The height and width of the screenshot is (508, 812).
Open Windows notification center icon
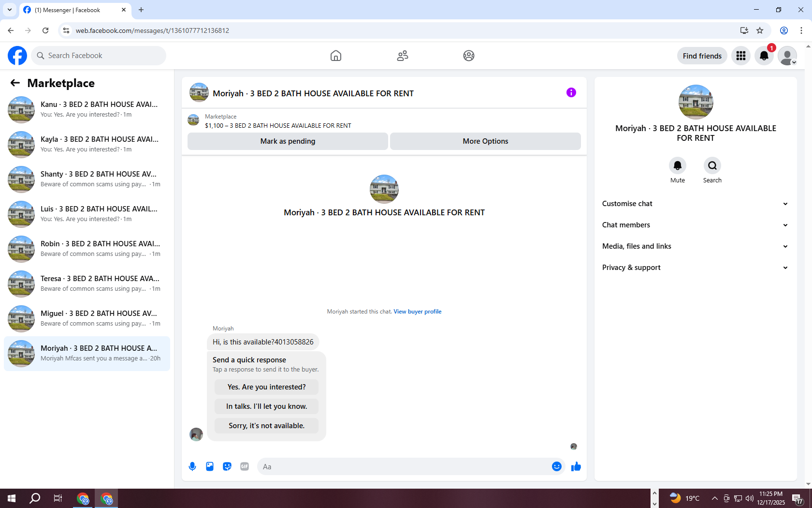[797, 498]
